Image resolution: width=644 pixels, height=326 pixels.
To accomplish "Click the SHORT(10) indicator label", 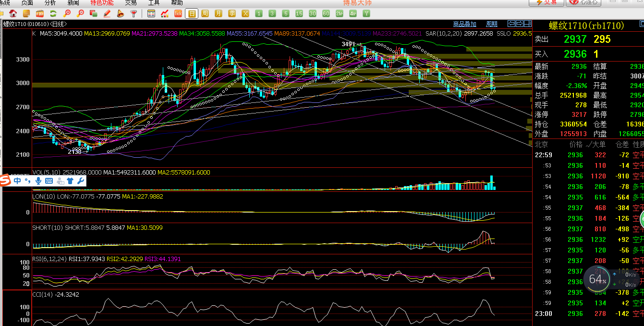I will click(48, 227).
